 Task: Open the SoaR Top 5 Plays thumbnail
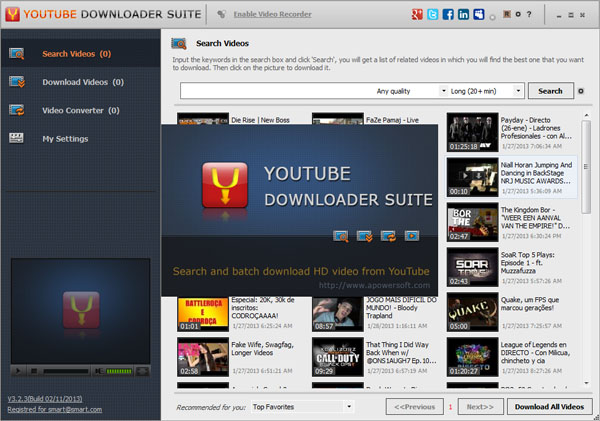(473, 267)
